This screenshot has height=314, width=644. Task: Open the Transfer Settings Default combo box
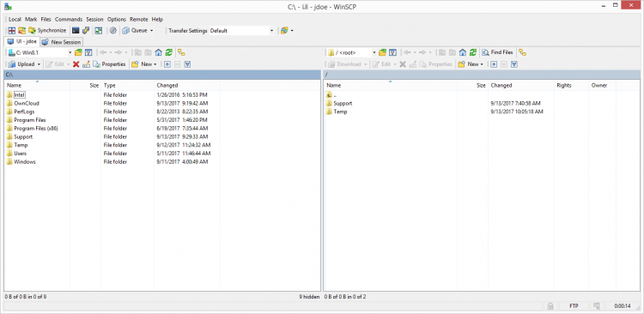point(242,30)
